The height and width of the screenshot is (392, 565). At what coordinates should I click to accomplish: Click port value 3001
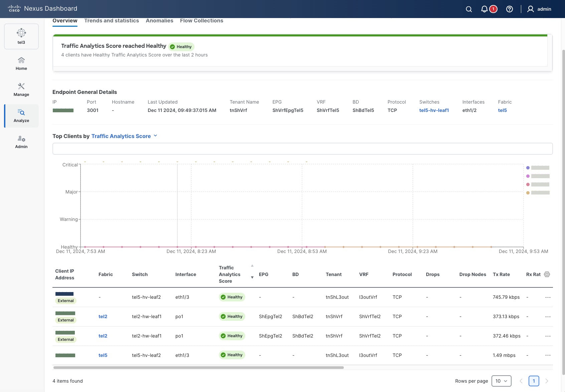tap(93, 110)
